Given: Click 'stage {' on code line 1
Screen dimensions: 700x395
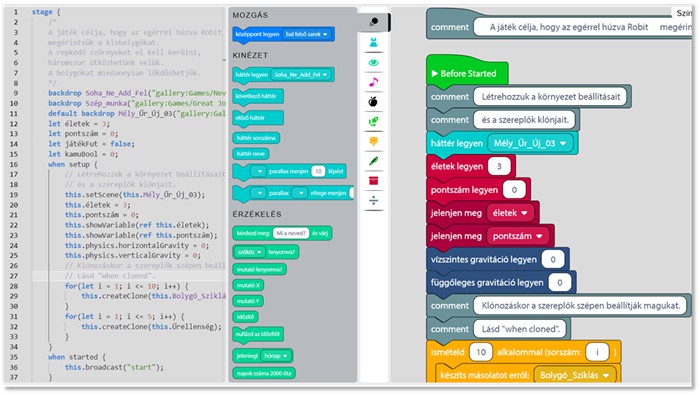Looking at the screenshot, I should click(x=46, y=12).
